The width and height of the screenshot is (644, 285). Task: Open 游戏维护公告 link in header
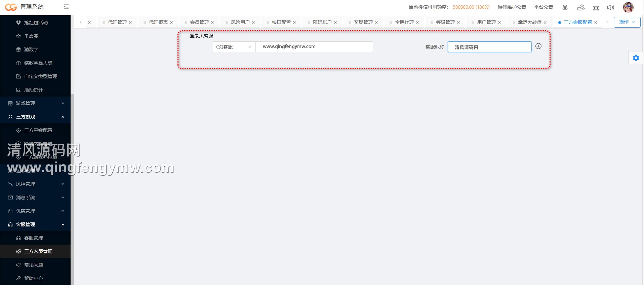pos(512,7)
